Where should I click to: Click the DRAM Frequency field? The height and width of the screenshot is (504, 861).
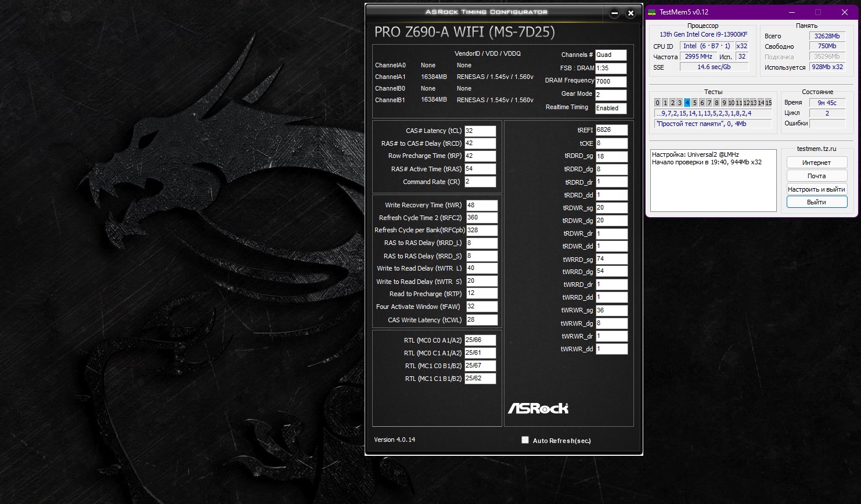(611, 82)
